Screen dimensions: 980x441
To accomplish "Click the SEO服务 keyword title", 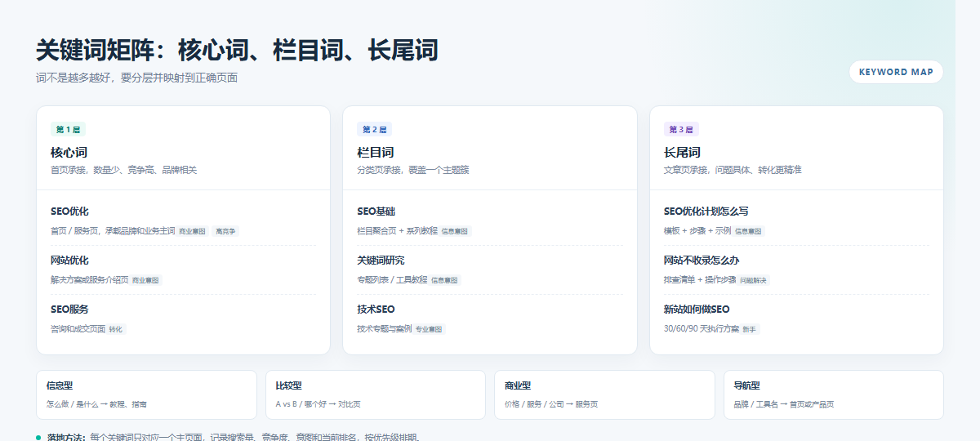I will 69,310.
